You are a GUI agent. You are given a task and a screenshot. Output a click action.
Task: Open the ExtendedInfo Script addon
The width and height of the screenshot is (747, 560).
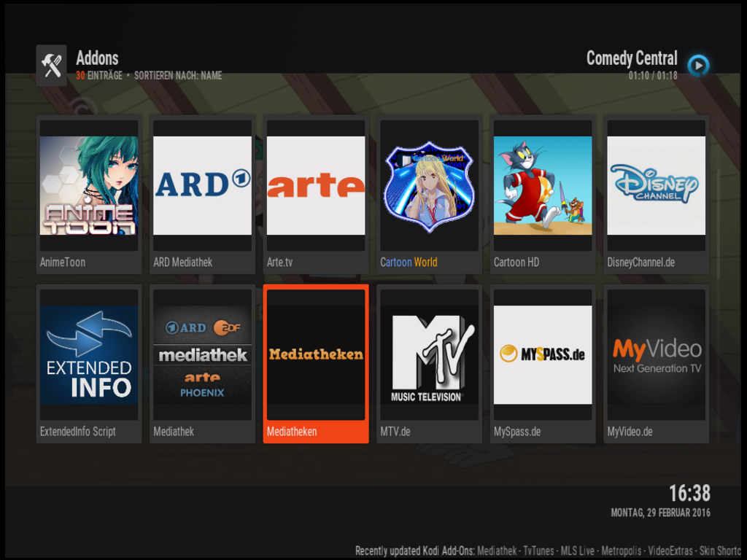pos(89,355)
